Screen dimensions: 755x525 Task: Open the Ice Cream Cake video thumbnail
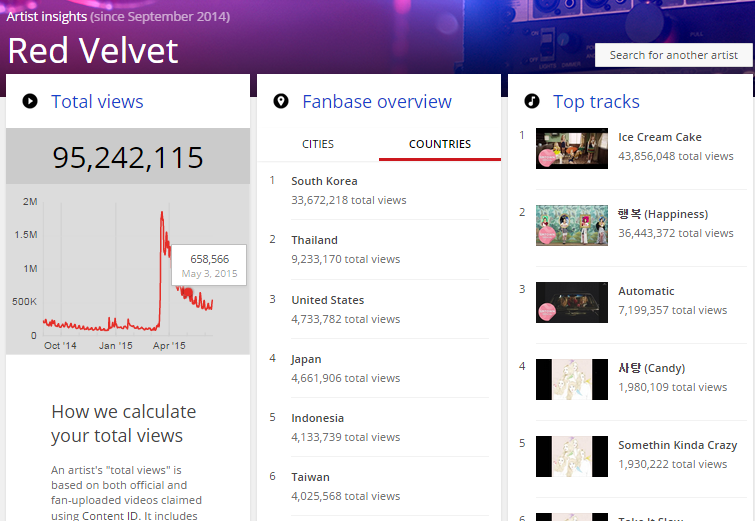[x=572, y=148]
